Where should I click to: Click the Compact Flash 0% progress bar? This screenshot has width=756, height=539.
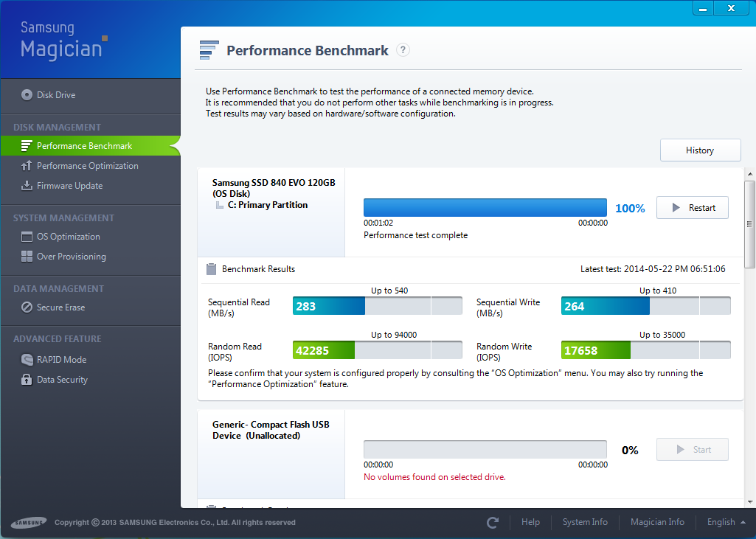pyautogui.click(x=485, y=449)
